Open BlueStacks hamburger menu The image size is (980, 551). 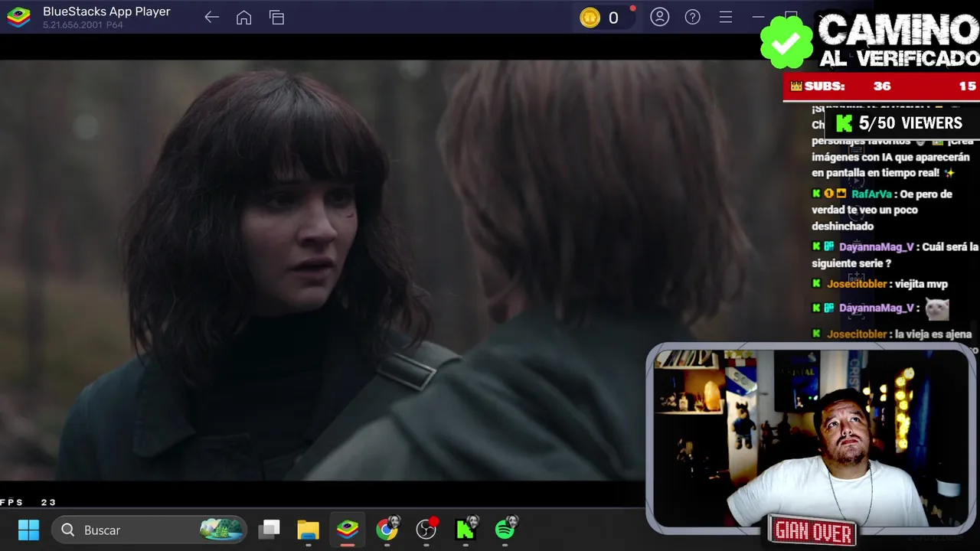(x=726, y=17)
